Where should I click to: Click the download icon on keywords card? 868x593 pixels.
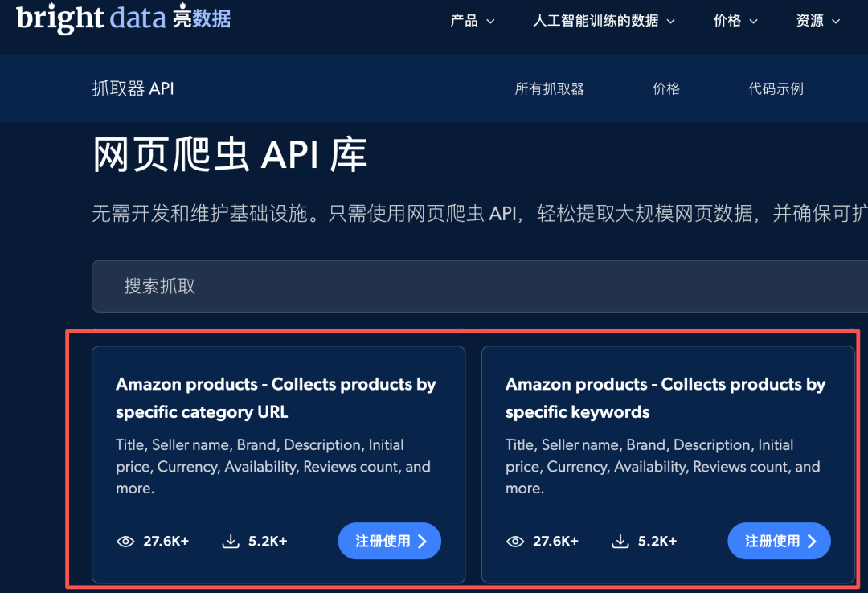[620, 541]
